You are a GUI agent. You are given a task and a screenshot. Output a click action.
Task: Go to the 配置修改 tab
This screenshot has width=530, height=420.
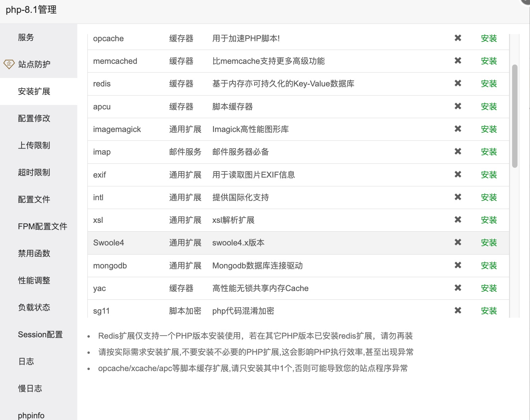click(38, 119)
